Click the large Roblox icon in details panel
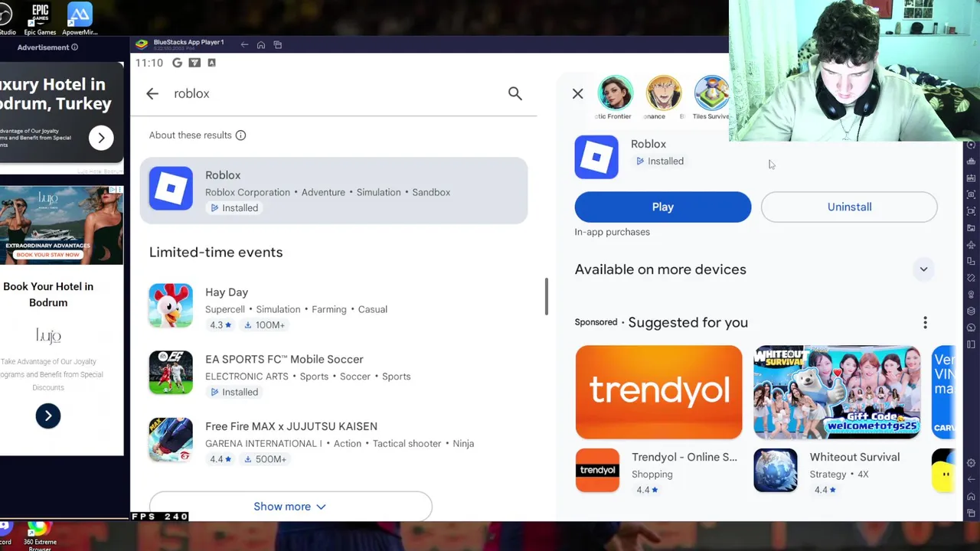This screenshot has height=551, width=980. [x=596, y=157]
